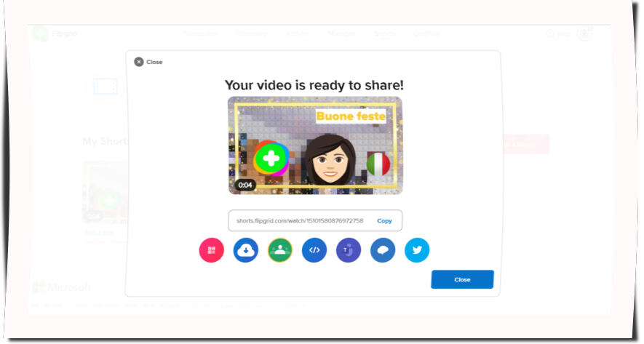
Task: Click the pink record button behind dialog
Action: click(524, 144)
